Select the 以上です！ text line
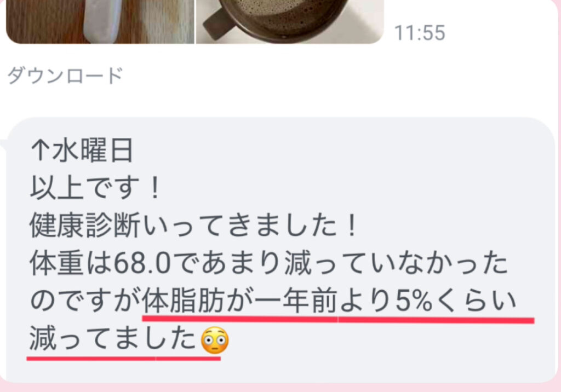The width and height of the screenshot is (561, 392). point(95,188)
